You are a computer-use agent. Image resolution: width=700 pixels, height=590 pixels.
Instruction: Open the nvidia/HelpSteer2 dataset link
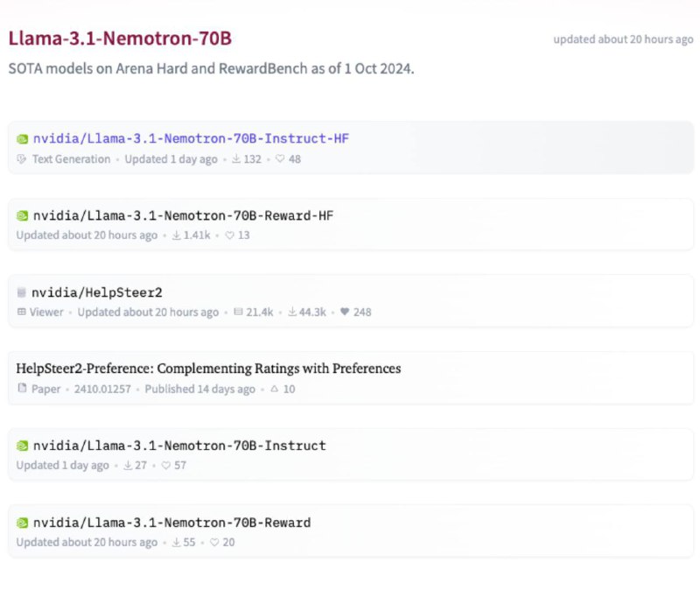[x=97, y=292]
